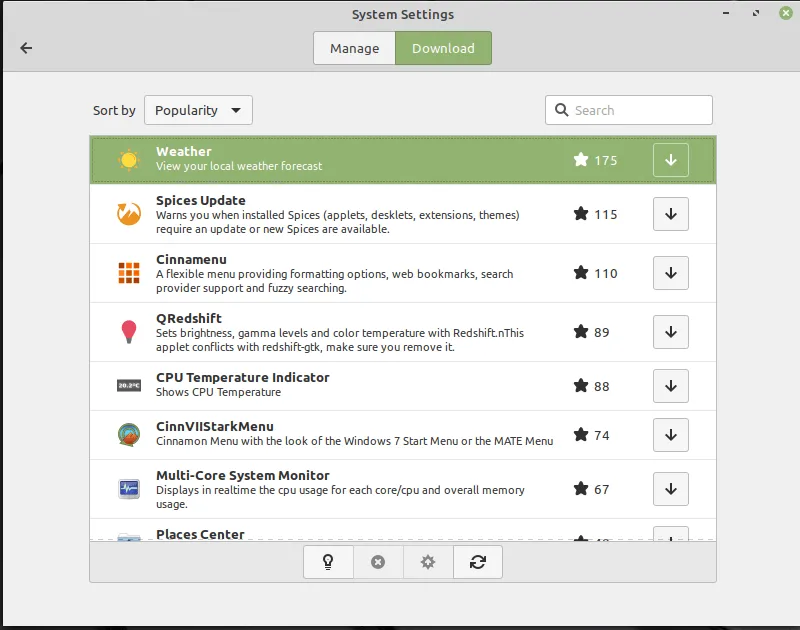Select the Cinnamenu list entry
This screenshot has height=630, width=800.
350,273
